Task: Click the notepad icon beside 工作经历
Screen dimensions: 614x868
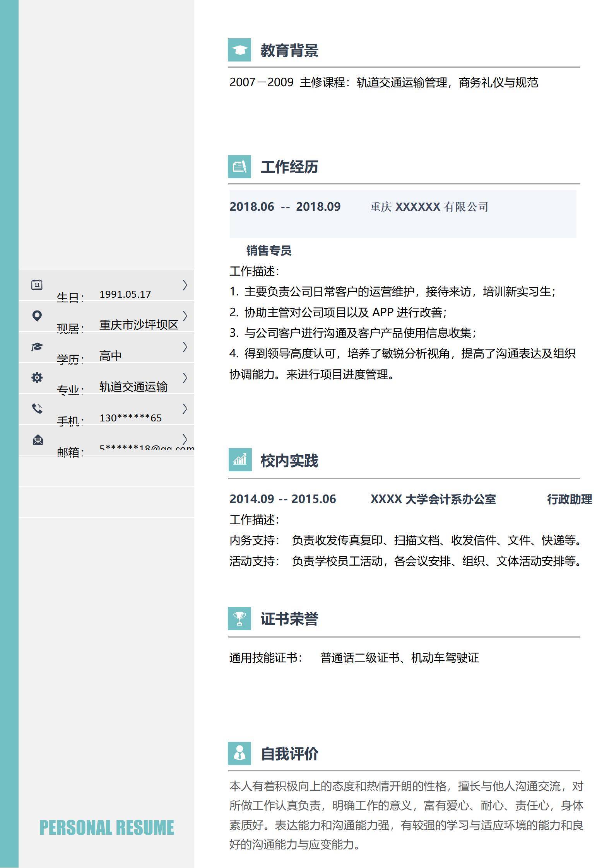Action: (x=239, y=167)
